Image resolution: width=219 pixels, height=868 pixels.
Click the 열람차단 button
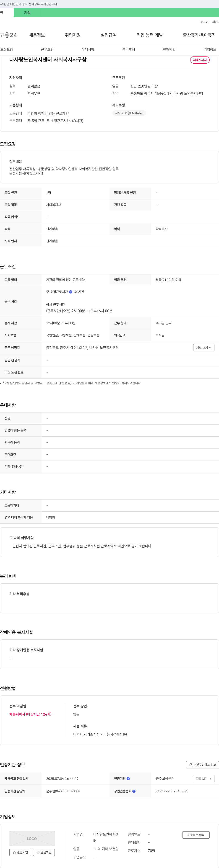[x=44, y=852]
